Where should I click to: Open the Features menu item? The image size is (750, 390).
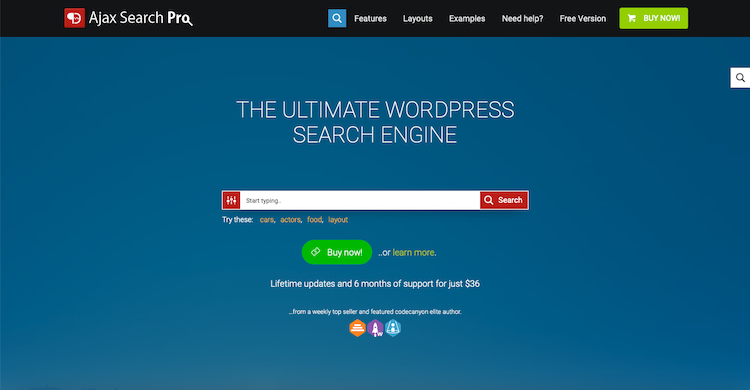tap(370, 19)
